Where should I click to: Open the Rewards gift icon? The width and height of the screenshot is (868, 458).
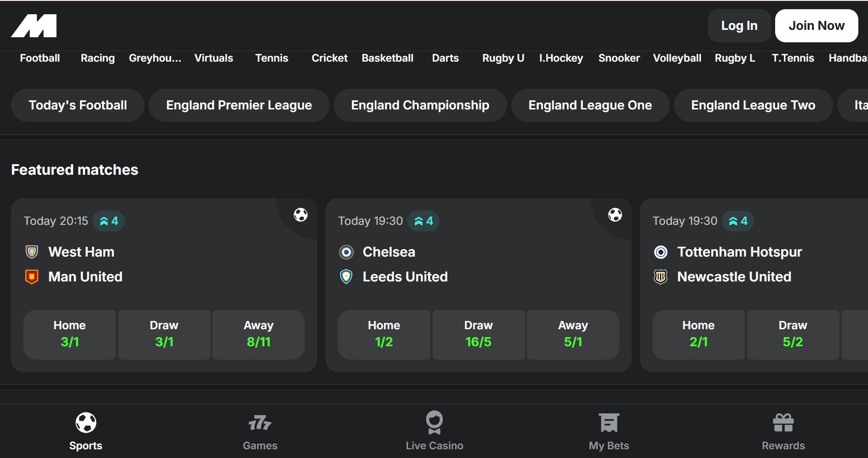click(783, 423)
